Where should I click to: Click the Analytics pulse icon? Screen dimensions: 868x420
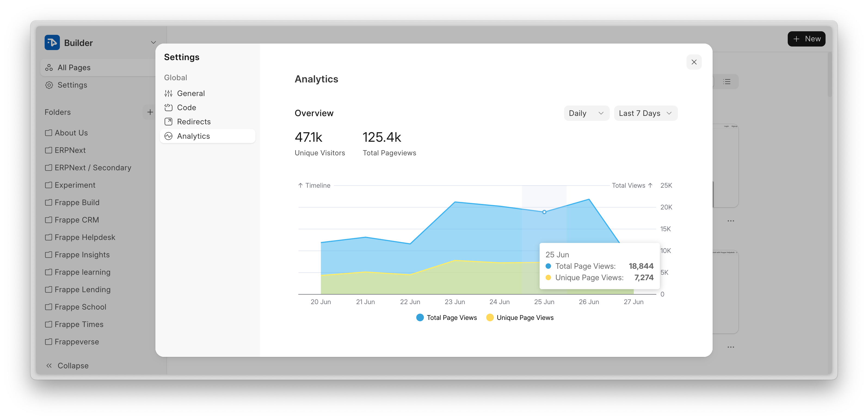pos(168,136)
